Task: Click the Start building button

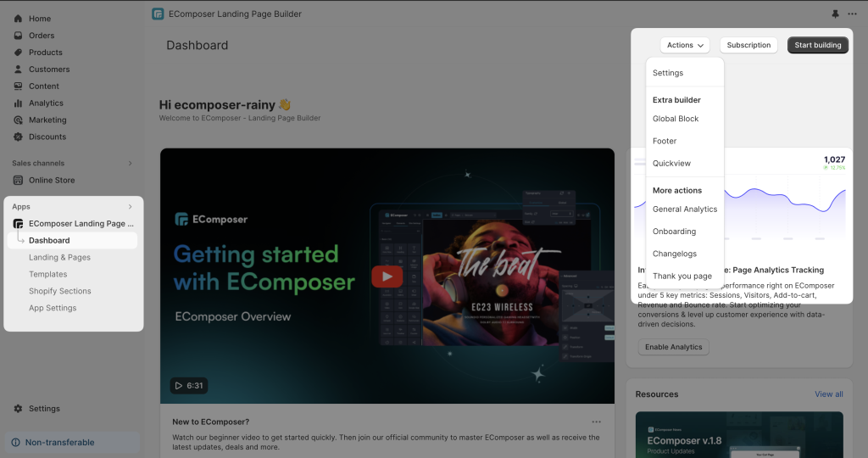Action: [x=818, y=45]
